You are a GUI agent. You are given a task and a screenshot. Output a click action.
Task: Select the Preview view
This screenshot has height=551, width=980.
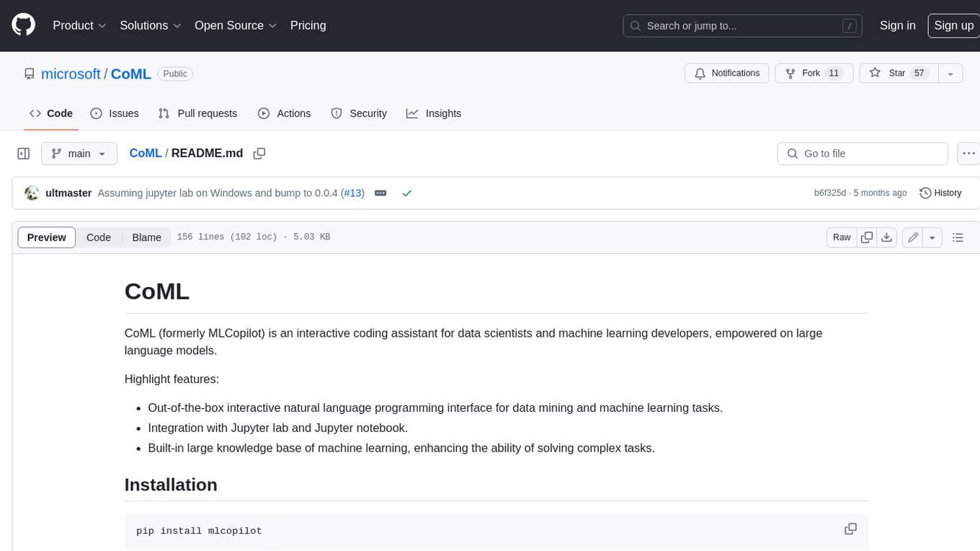point(47,237)
